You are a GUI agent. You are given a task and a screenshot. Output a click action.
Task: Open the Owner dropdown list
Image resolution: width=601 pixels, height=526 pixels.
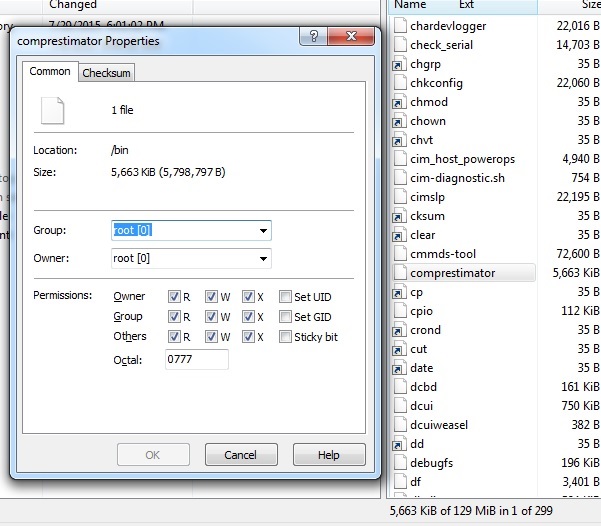pos(263,259)
